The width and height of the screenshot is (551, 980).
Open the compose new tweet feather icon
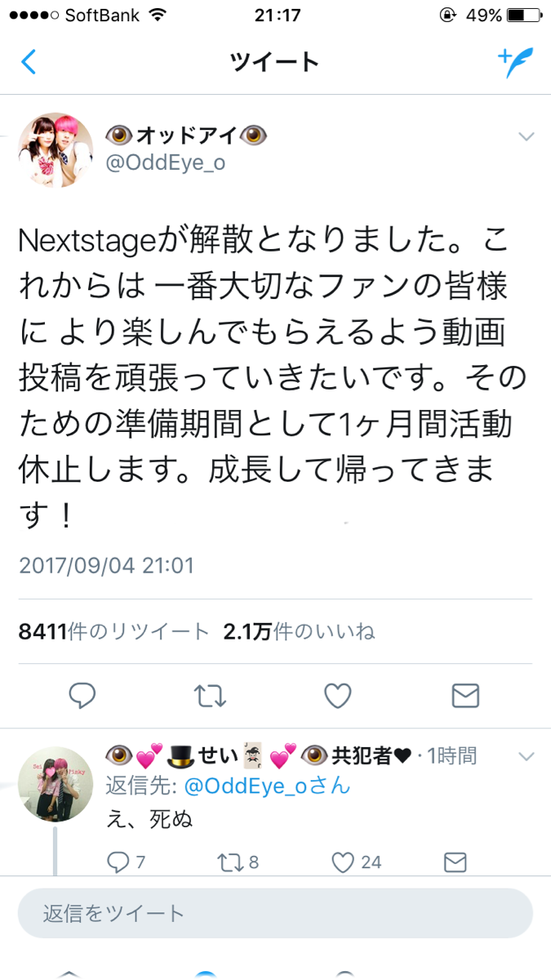pos(514,62)
